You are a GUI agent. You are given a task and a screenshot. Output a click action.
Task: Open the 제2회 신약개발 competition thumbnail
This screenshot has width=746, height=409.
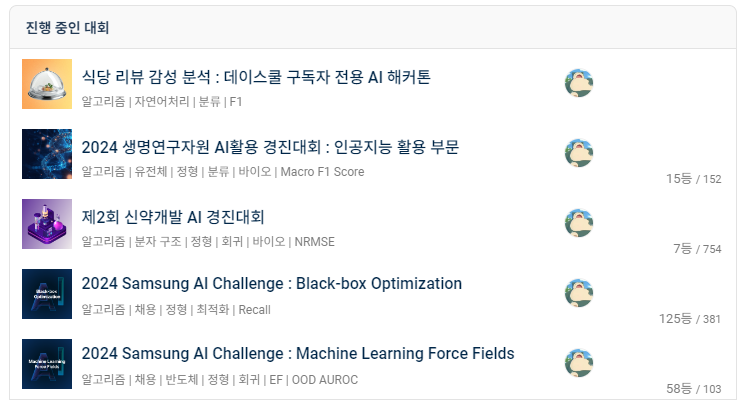pyautogui.click(x=46, y=224)
